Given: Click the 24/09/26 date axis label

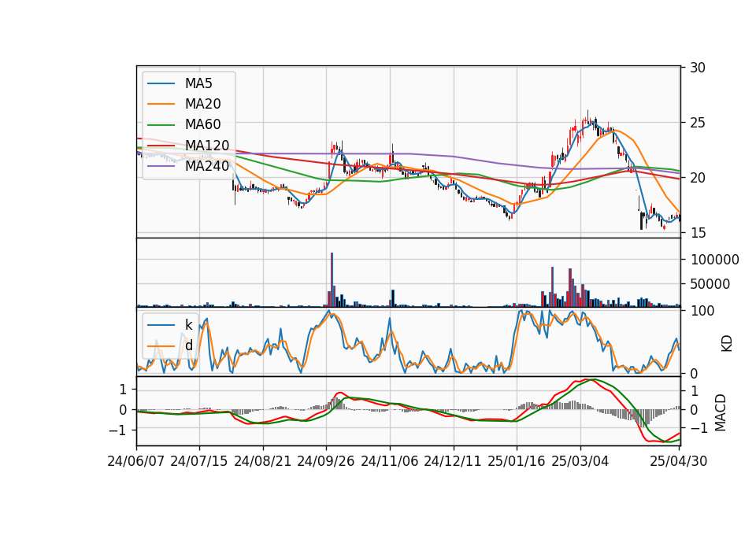Looking at the screenshot, I should 326,461.
